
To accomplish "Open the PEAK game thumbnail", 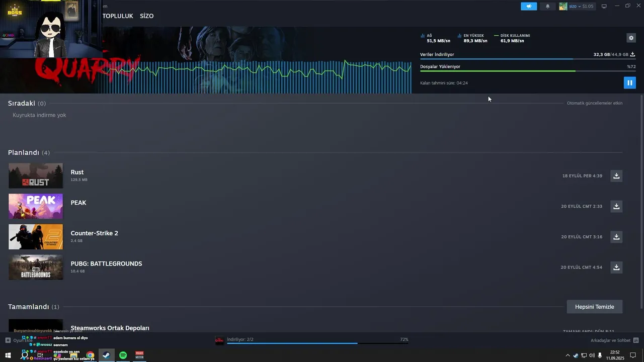I will tap(36, 206).
